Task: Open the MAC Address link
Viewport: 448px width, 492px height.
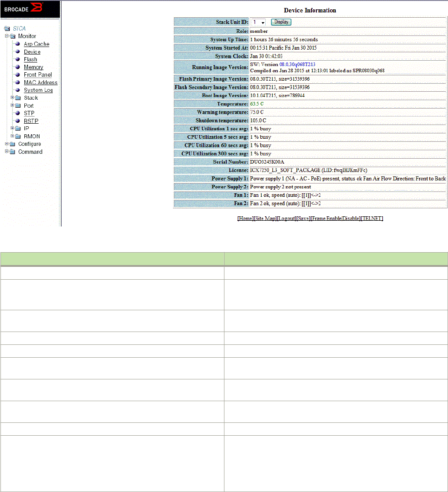Action: (40, 82)
